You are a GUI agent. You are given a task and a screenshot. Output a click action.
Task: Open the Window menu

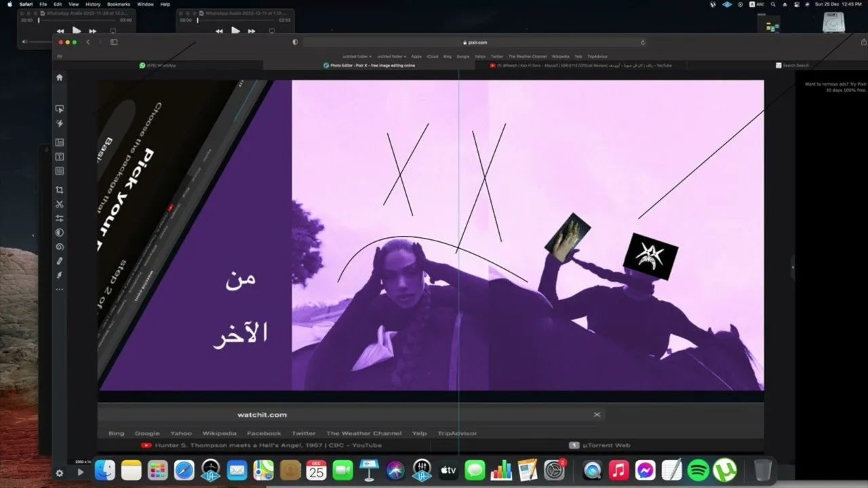click(145, 4)
